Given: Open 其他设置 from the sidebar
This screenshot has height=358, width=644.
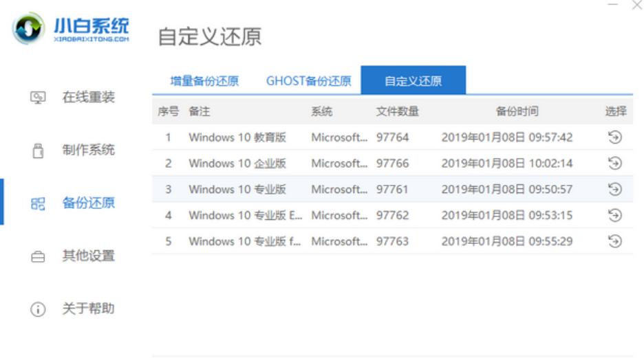Looking at the screenshot, I should [88, 256].
